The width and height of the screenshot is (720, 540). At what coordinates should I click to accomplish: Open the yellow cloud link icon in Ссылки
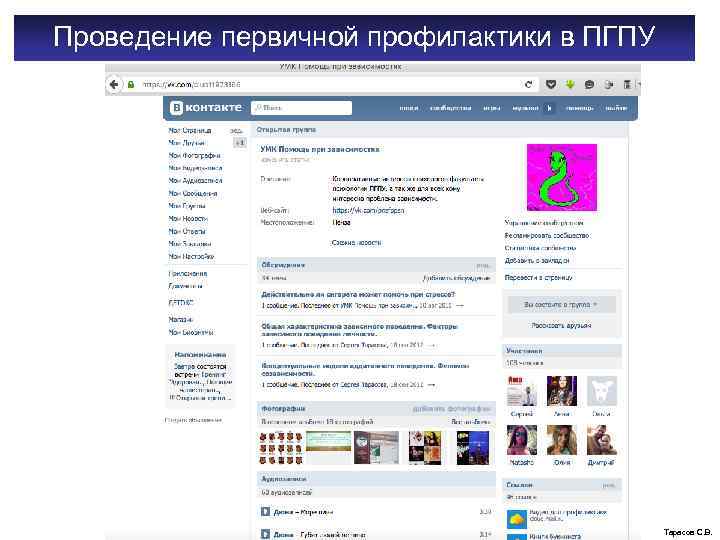517,519
